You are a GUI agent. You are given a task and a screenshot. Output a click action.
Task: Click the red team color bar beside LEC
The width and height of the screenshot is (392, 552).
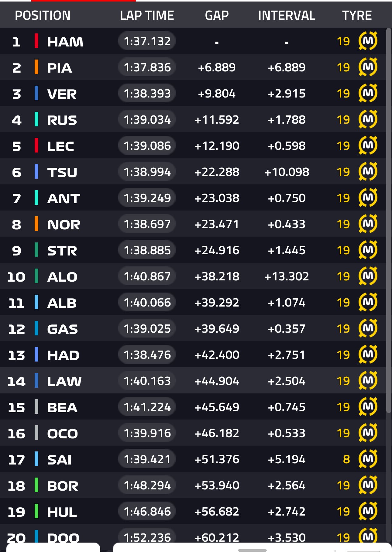coord(36,146)
